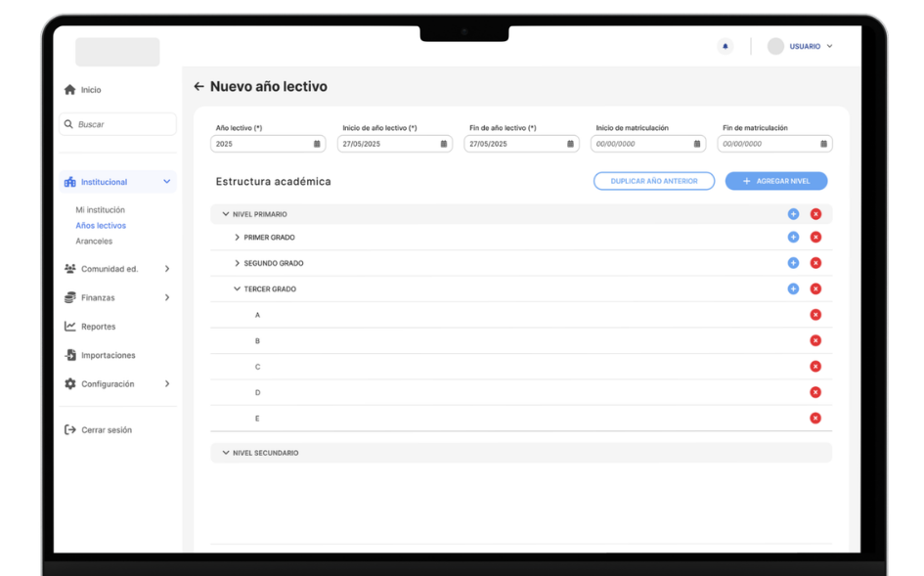Click Cerrar sesión link

pyautogui.click(x=107, y=429)
